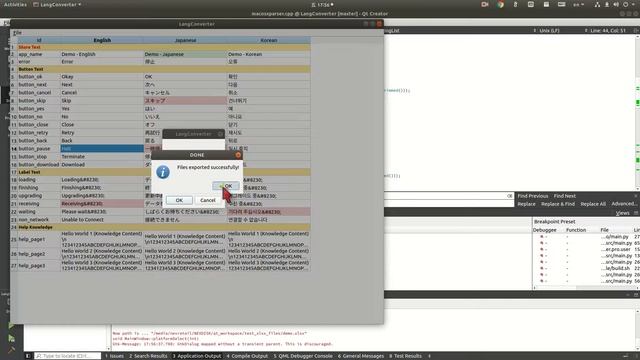Click the File column header in Breakpoint Preset
Viewport: 640px width, 360px height.
click(604, 230)
